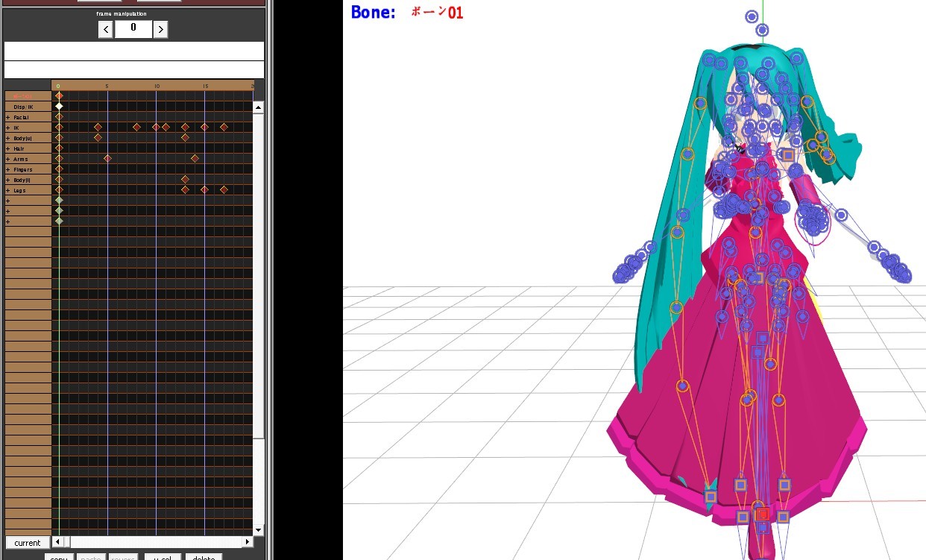Image resolution: width=926 pixels, height=560 pixels.
Task: Click the delete button below timeline
Action: coord(204,557)
